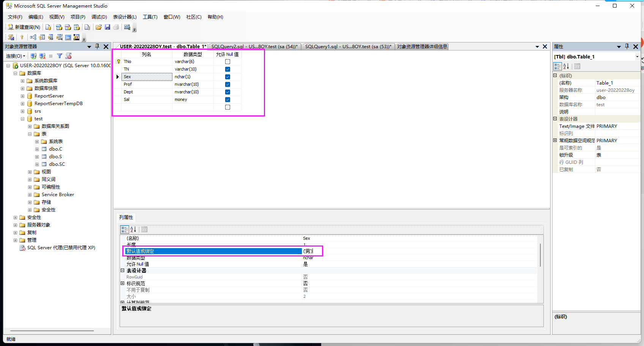Expand the 系统数据库 tree node
644x346 pixels.
pyautogui.click(x=22, y=81)
